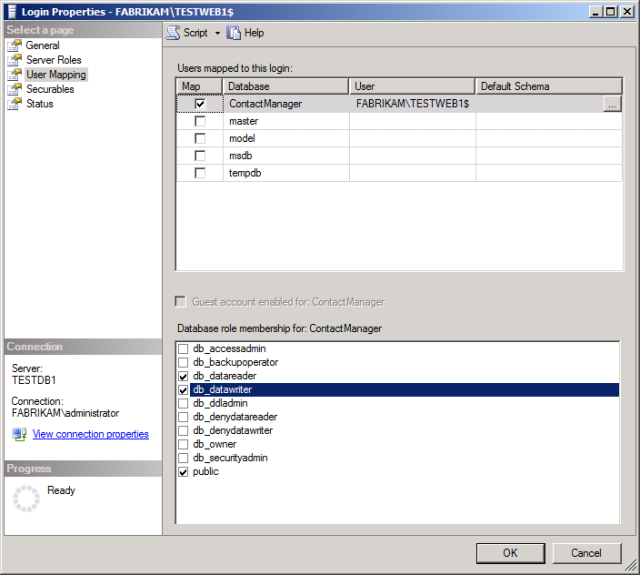The height and width of the screenshot is (575, 640).
Task: Open the Default Schema browse ellipsis button
Action: [x=612, y=103]
